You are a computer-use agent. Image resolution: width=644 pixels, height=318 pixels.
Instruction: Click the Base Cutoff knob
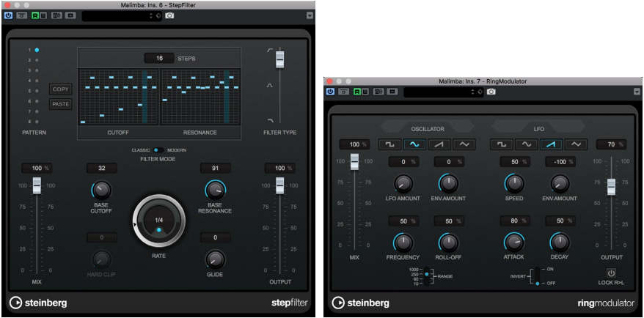pos(102,190)
